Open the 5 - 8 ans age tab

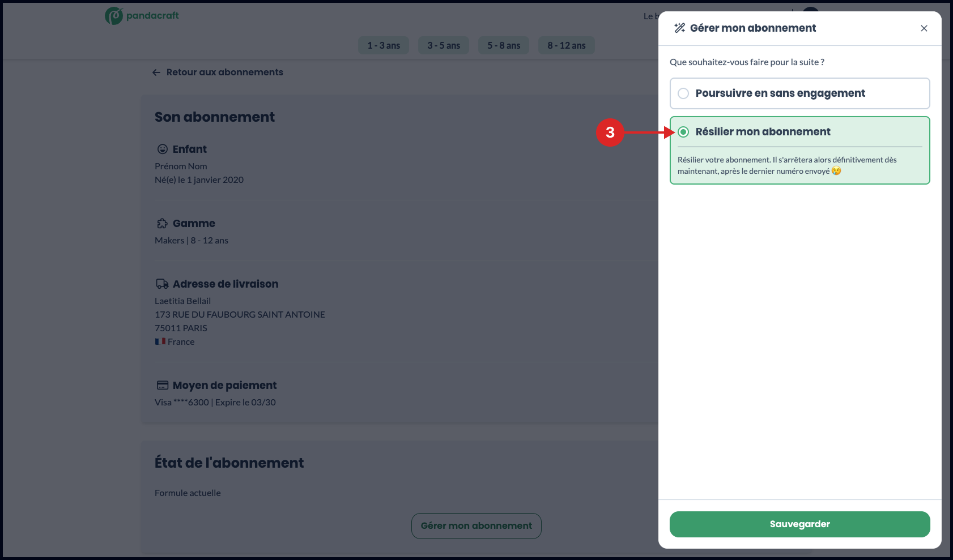(x=504, y=45)
